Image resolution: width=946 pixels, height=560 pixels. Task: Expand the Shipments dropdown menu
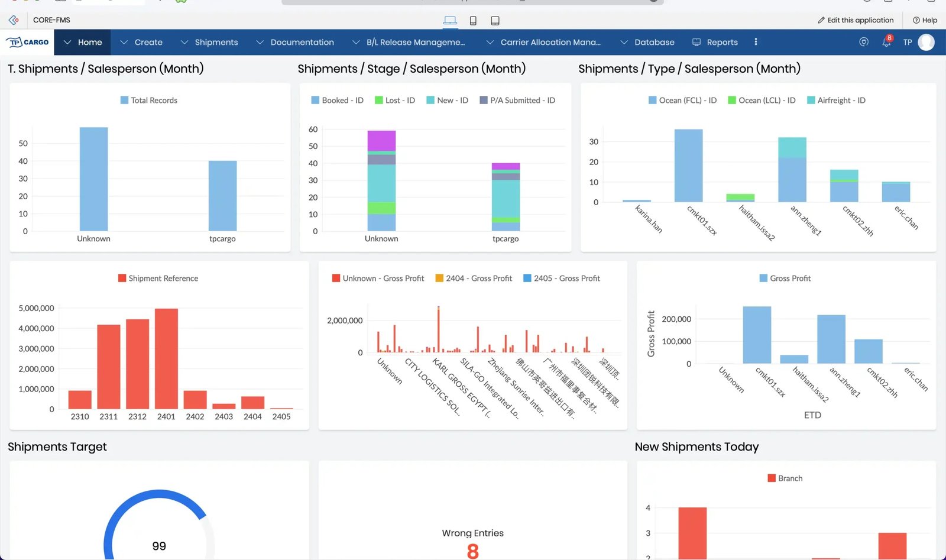click(x=209, y=42)
